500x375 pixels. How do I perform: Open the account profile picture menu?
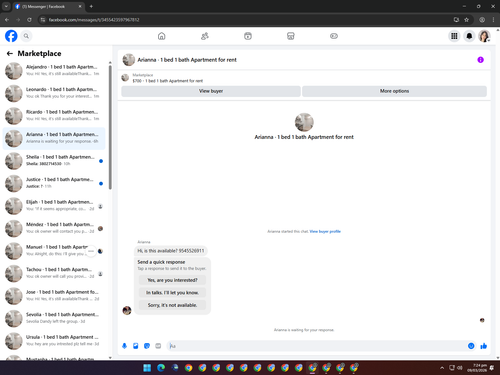(x=484, y=36)
